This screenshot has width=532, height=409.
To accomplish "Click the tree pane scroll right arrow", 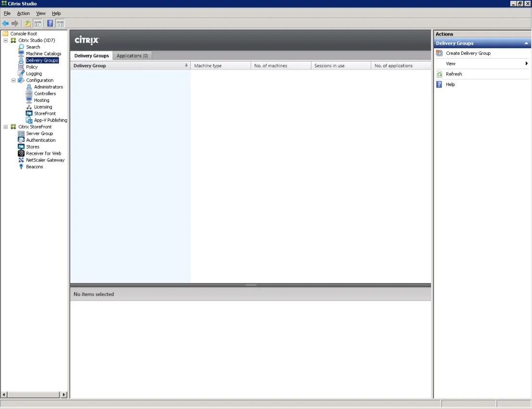I will [x=64, y=395].
